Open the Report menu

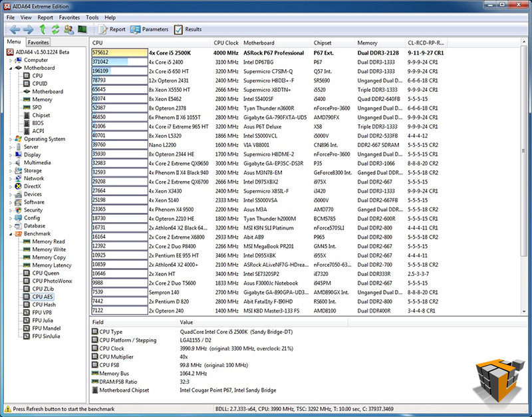[x=45, y=18]
